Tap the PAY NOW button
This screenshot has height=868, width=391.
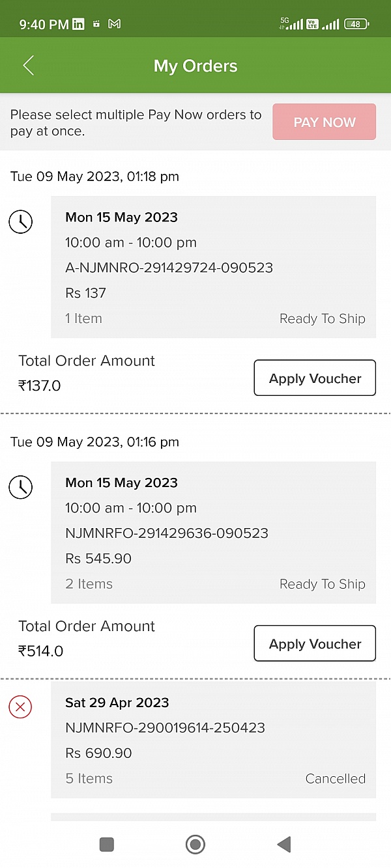[324, 122]
